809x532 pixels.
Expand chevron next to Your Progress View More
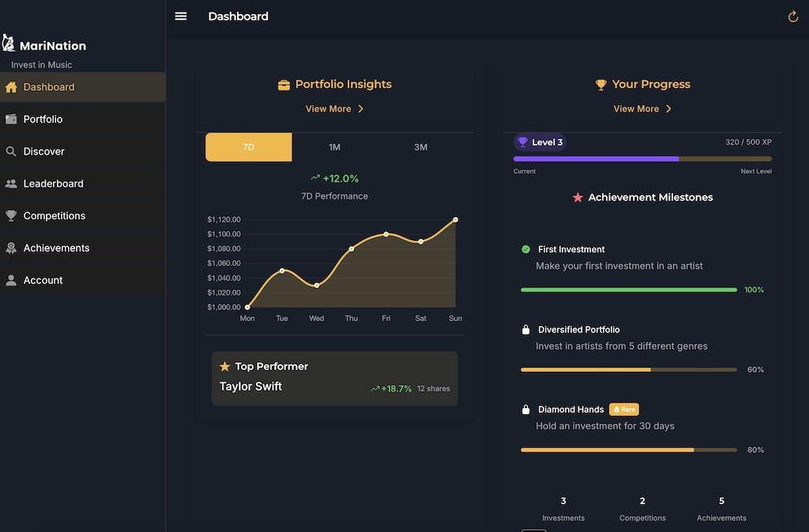668,109
